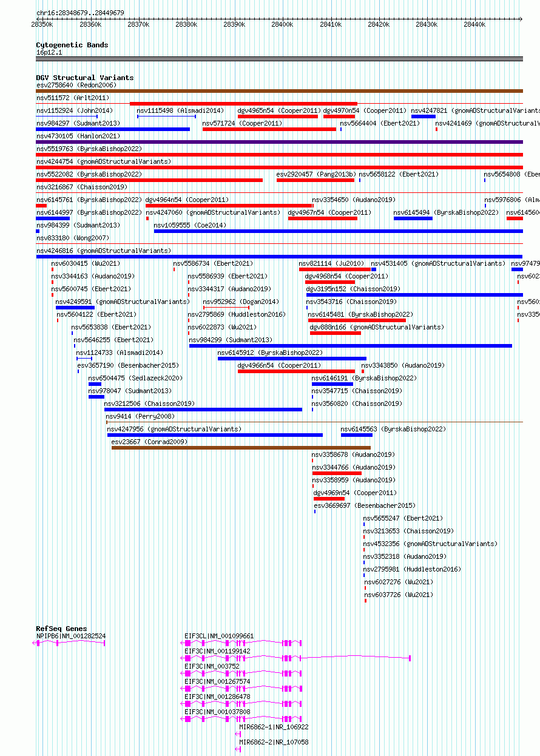The image size is (540, 756).
Task: Click the DGV Structural Variants track title
Action: click(x=84, y=78)
